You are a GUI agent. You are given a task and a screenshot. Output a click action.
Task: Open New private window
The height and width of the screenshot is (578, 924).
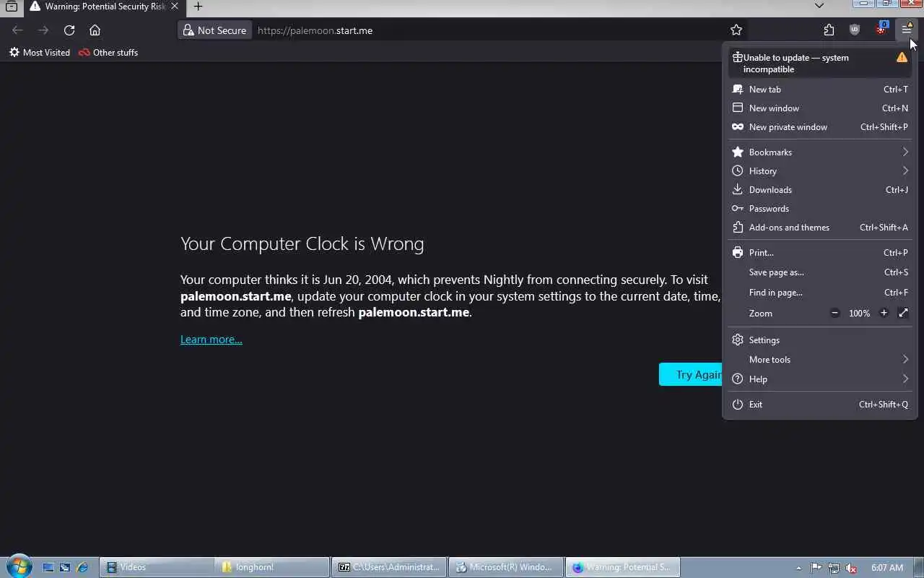[x=820, y=127]
